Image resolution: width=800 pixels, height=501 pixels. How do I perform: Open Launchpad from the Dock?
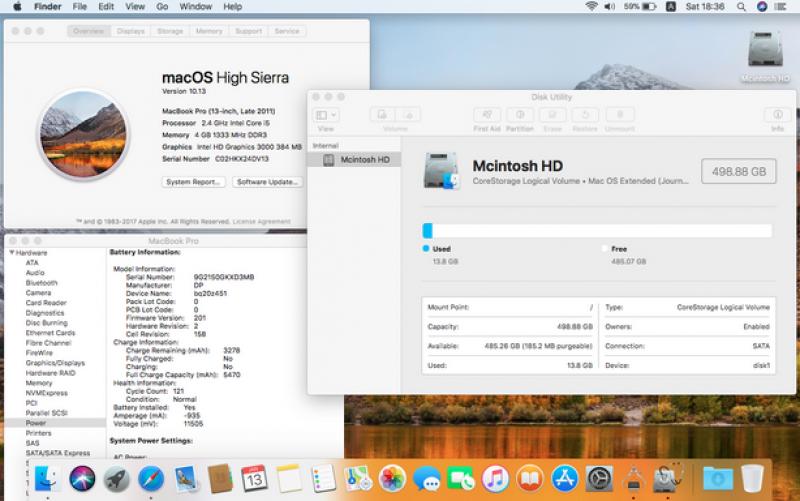(116, 479)
